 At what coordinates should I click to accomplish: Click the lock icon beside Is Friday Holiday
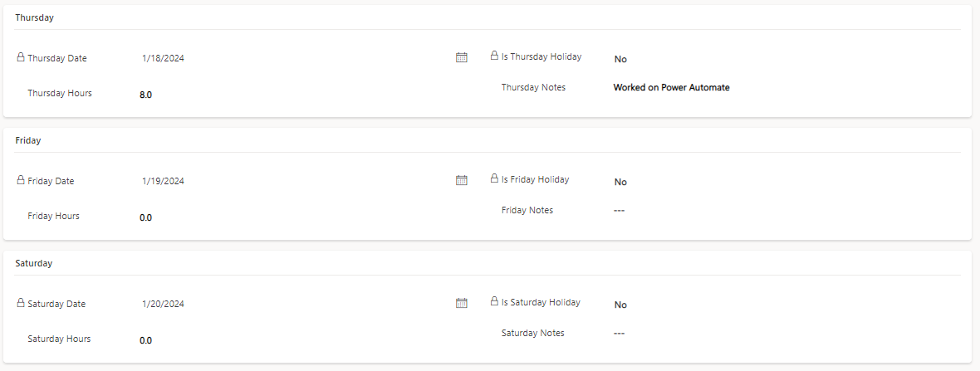coord(494,178)
